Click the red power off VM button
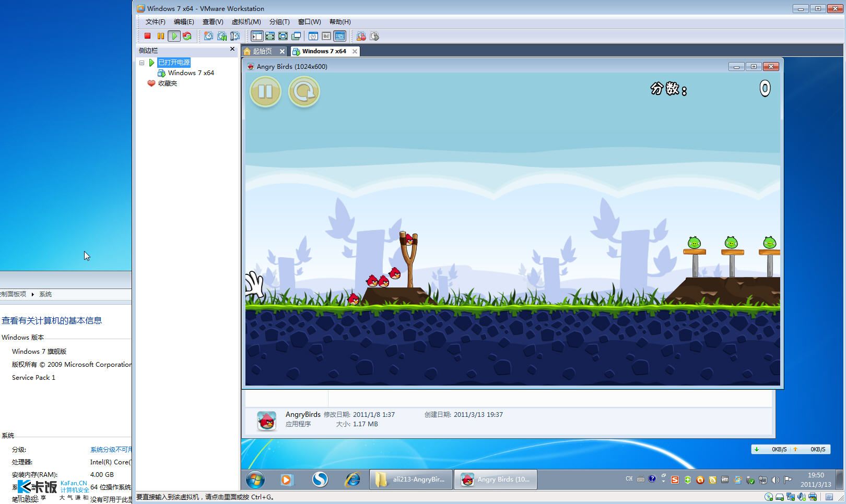The height and width of the screenshot is (504, 846). point(147,36)
